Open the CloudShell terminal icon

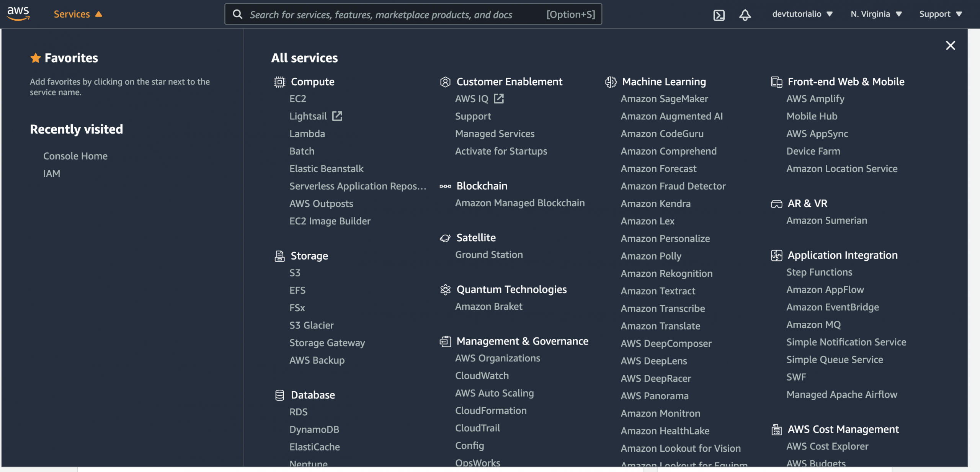tap(719, 15)
